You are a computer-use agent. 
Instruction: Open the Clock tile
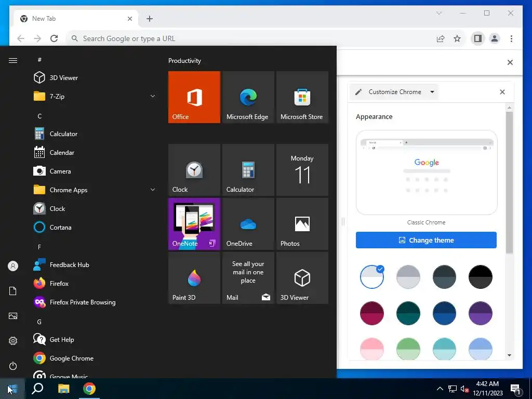194,170
